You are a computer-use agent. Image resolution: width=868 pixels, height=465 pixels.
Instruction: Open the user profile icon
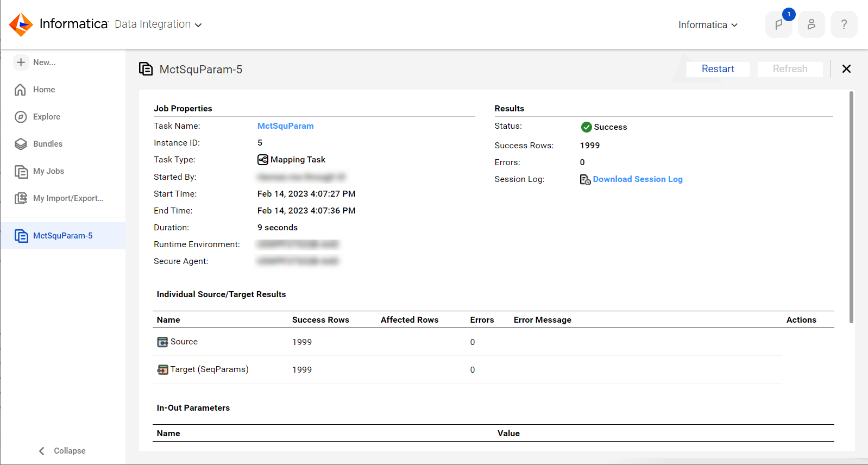[x=812, y=24]
